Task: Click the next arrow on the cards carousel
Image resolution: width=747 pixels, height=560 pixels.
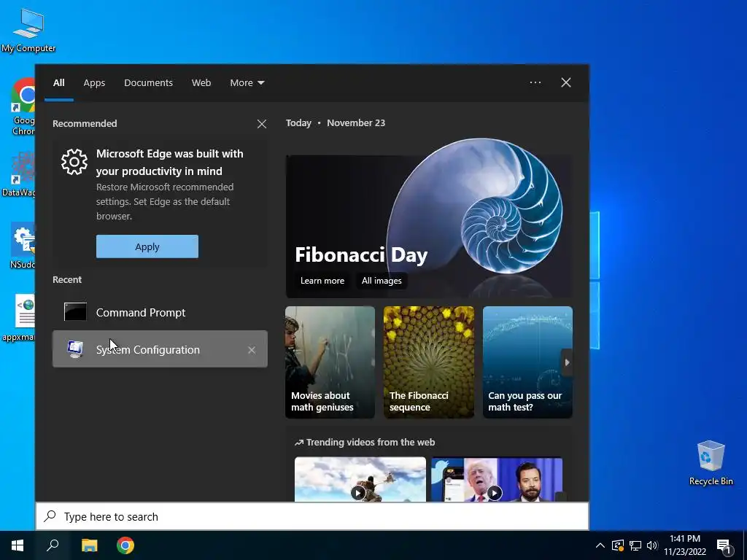Action: [x=567, y=362]
